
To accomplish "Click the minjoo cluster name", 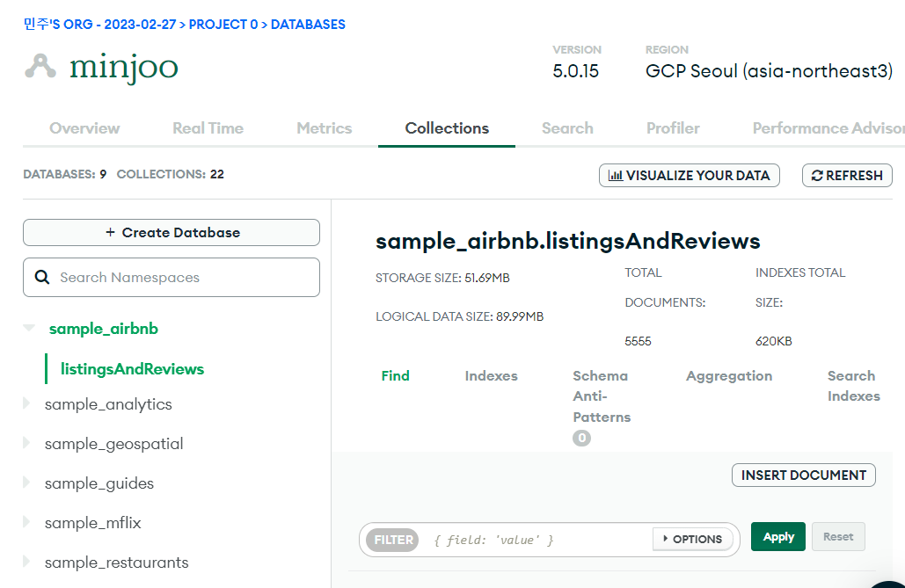I will (x=123, y=68).
